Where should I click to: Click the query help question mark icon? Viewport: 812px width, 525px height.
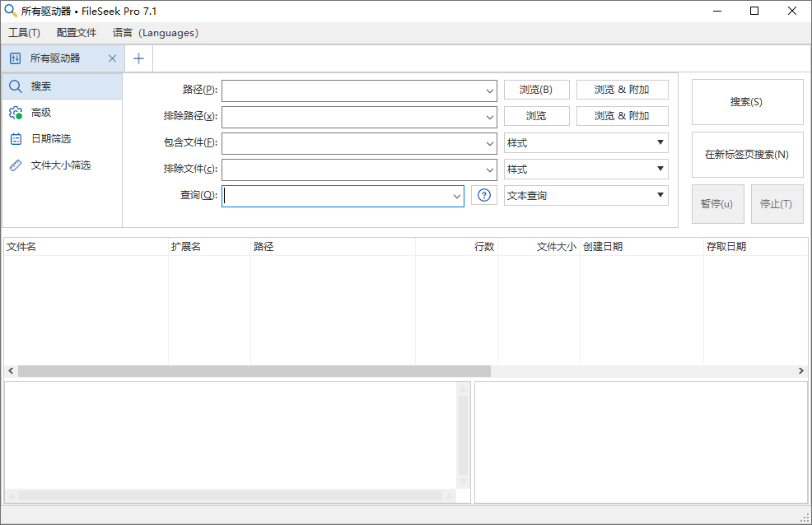(x=483, y=195)
